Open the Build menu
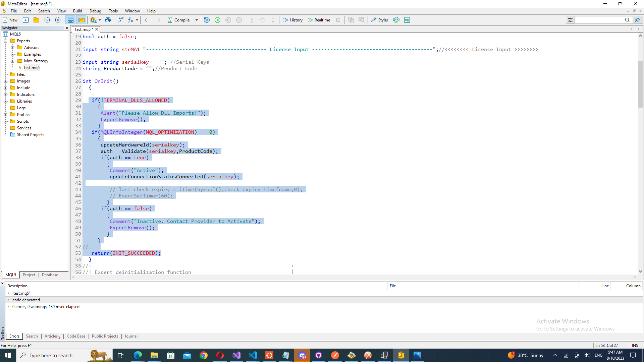The height and width of the screenshot is (362, 644). click(77, 11)
